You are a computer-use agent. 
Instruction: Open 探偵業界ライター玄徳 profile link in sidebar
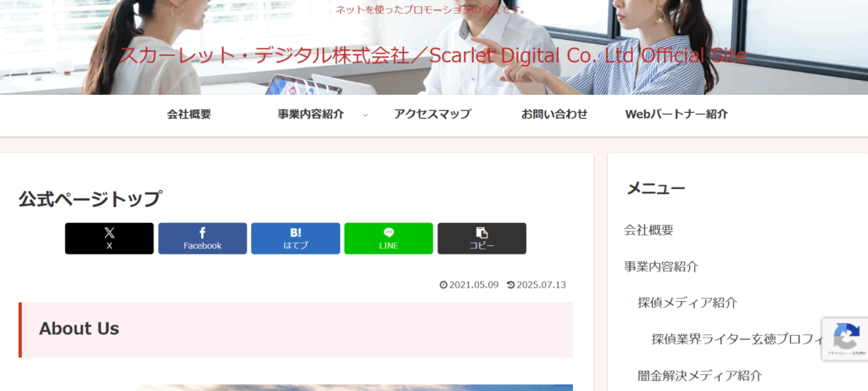[x=737, y=339]
